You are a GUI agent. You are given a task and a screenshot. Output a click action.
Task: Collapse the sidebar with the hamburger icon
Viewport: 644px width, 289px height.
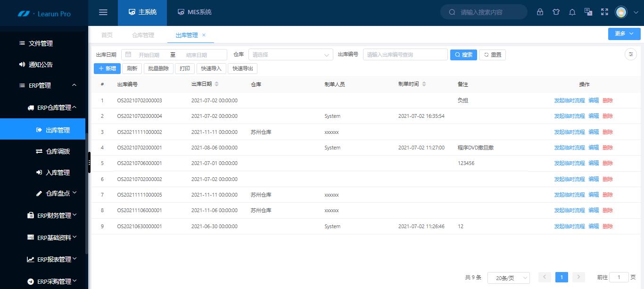103,12
